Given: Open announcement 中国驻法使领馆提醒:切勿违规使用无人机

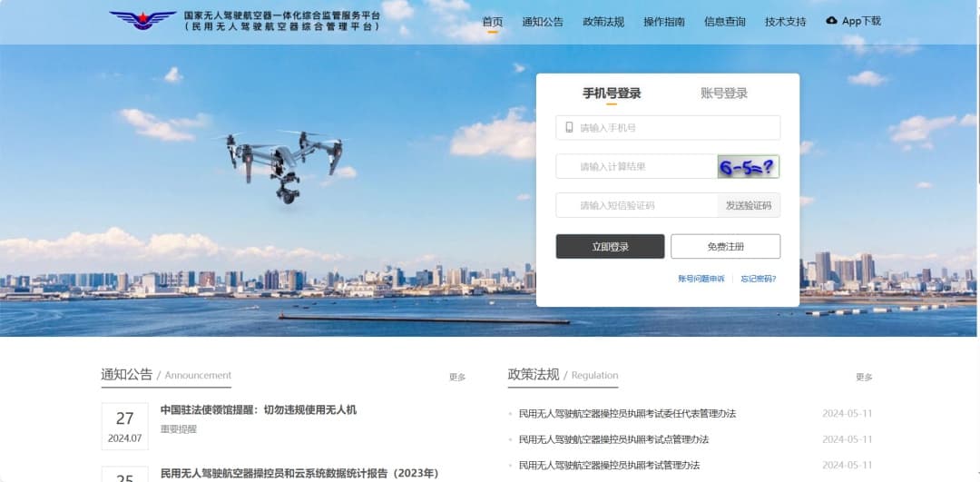Looking at the screenshot, I should tap(258, 410).
